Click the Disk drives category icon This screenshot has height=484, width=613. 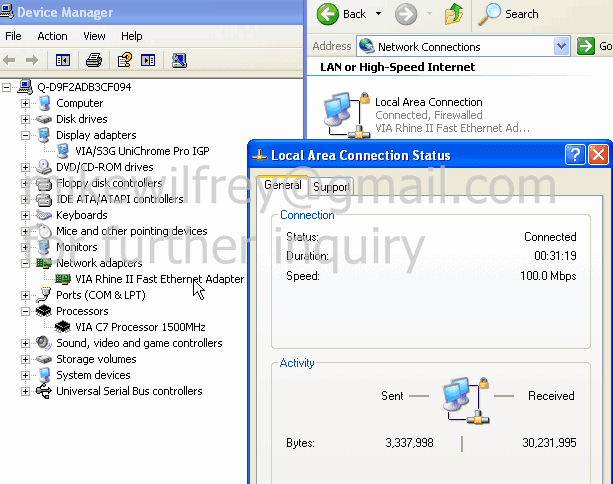pos(44,119)
